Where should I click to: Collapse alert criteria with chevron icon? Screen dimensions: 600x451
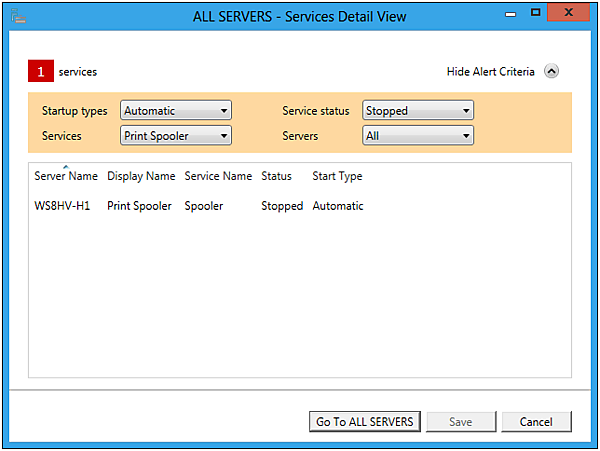click(x=552, y=72)
